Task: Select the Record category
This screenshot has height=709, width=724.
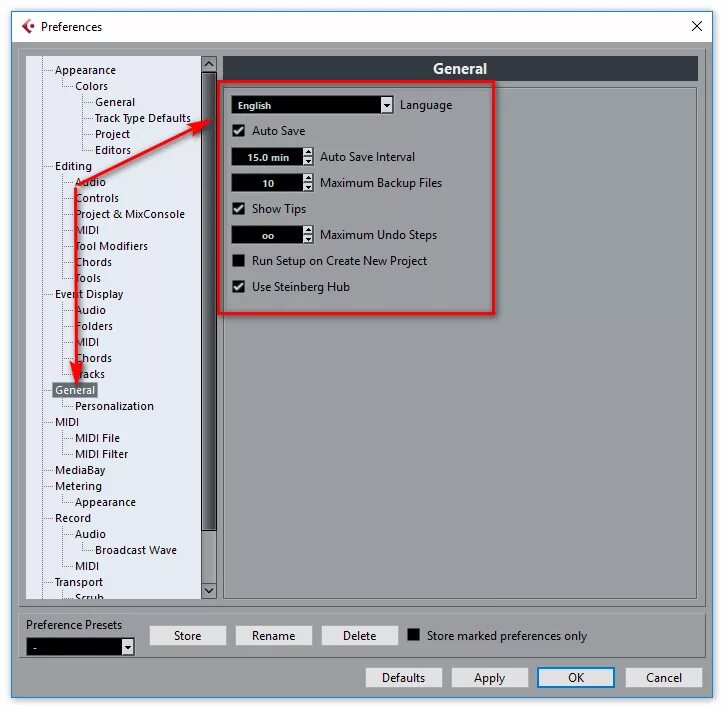Action: click(73, 518)
